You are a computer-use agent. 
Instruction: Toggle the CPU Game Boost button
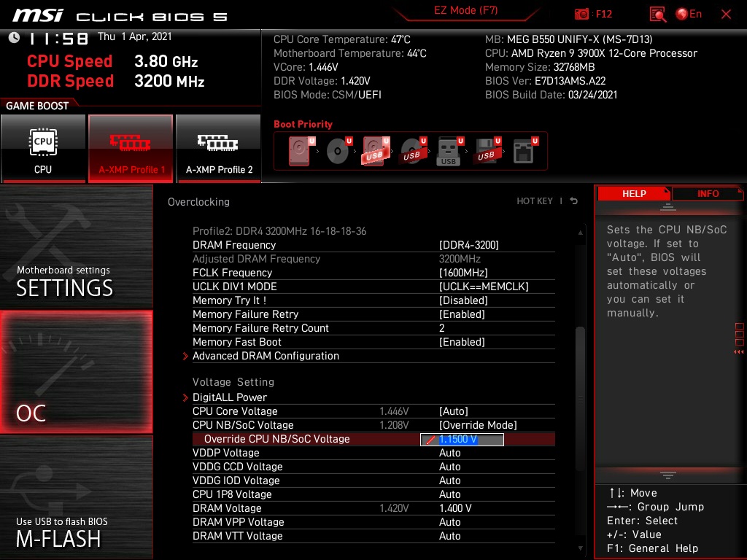(43, 148)
